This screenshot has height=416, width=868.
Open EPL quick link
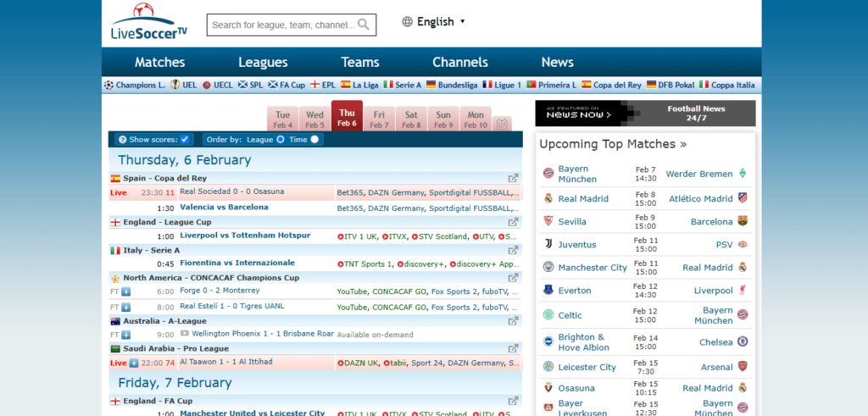(323, 86)
